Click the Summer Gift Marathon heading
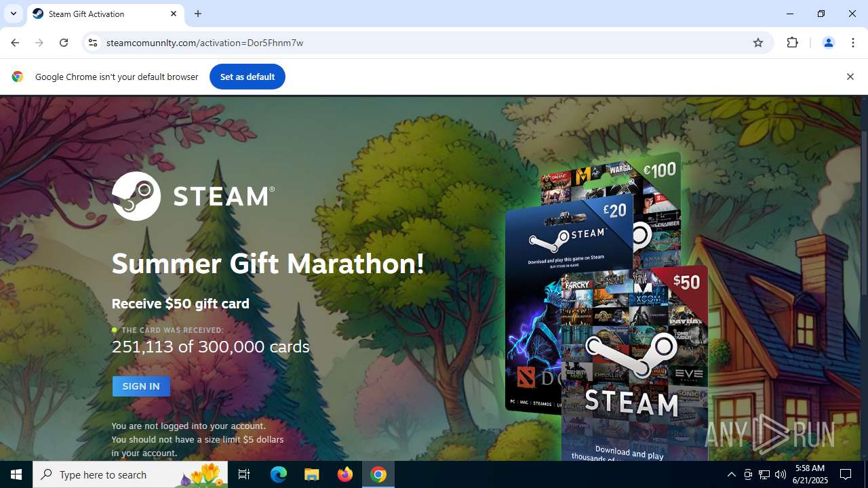Screen dimensions: 868x488 tap(268, 264)
